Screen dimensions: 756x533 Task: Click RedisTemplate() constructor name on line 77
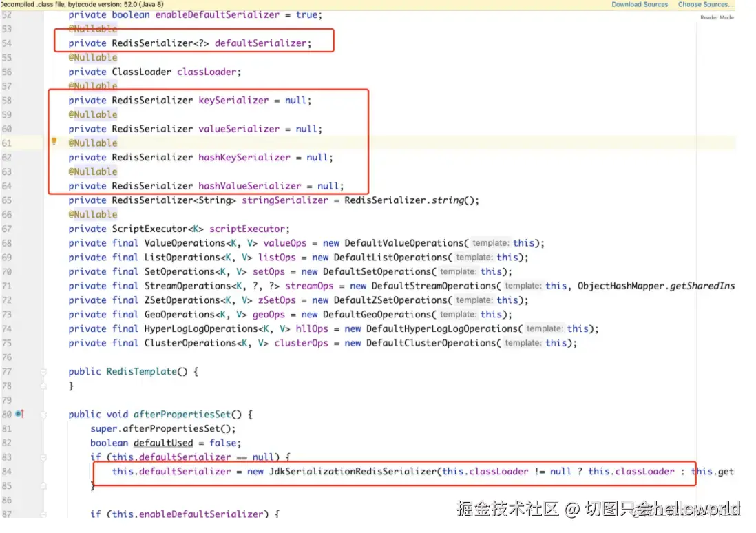pyautogui.click(x=141, y=371)
